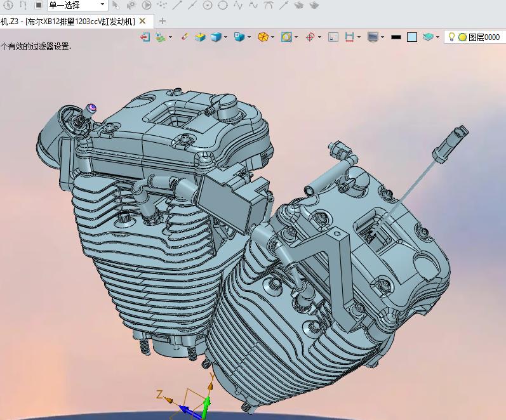Select the line endpoint snap icon
506x420 pixels.
pos(177,5)
